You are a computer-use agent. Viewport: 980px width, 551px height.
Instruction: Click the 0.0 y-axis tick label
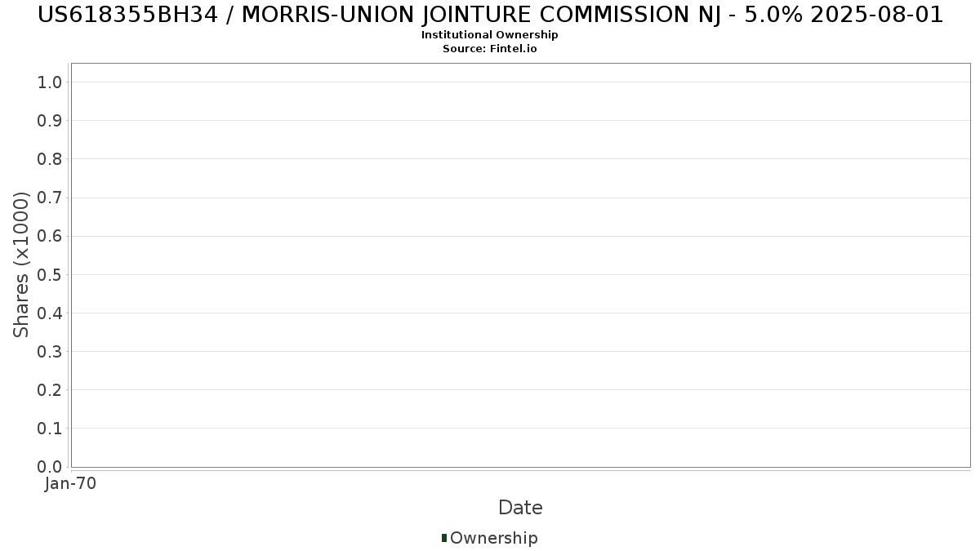[49, 466]
